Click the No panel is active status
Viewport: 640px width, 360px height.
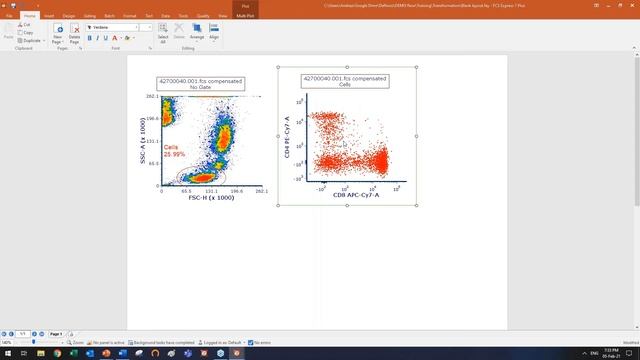click(x=106, y=342)
